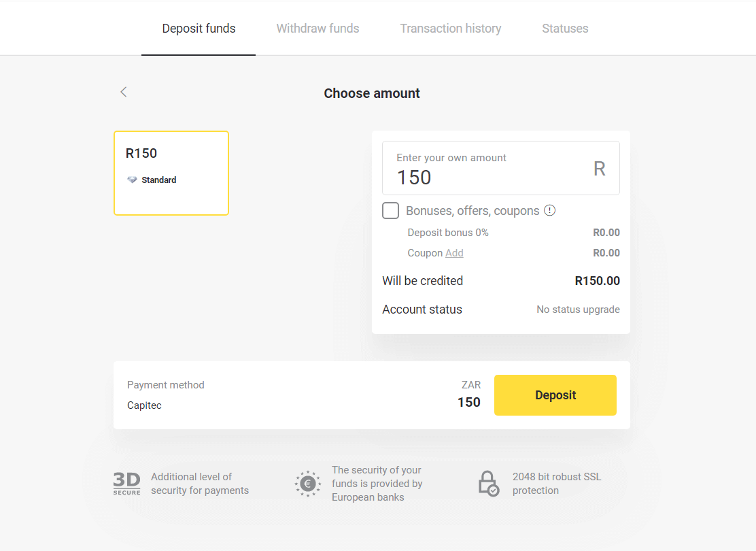Click the R currency symbol
Viewport: 756px width, 551px height.
[599, 169]
